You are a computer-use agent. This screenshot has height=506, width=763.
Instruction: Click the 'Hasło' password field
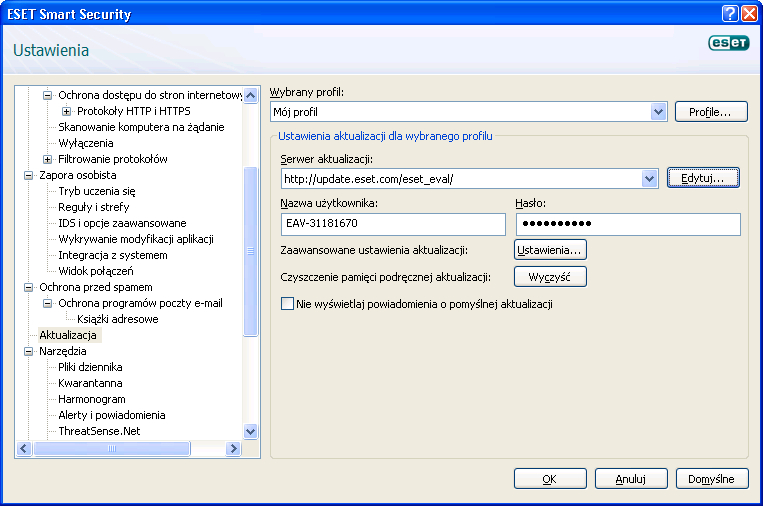(628, 224)
